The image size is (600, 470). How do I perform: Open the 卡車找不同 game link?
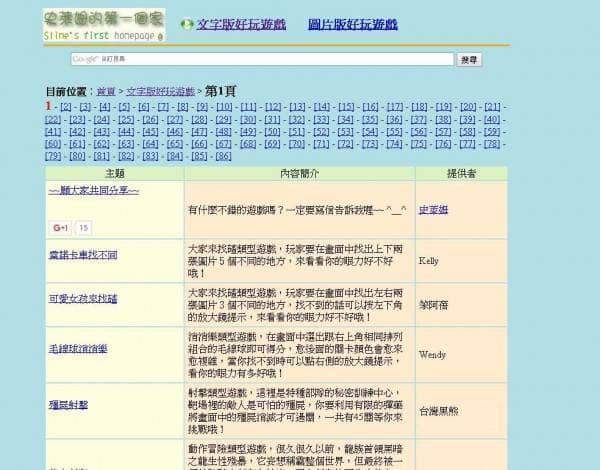click(x=83, y=255)
